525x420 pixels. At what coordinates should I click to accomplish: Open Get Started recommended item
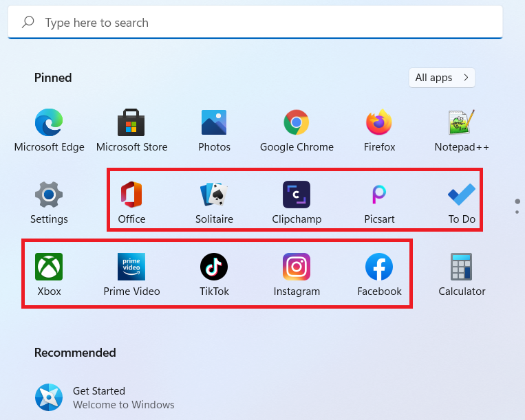[x=105, y=397]
